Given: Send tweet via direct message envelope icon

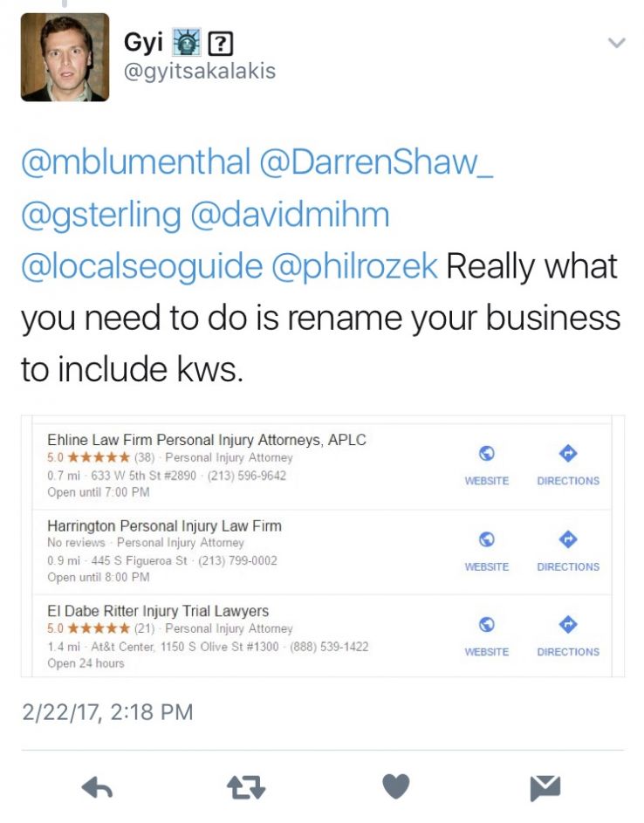Looking at the screenshot, I should point(545,787).
